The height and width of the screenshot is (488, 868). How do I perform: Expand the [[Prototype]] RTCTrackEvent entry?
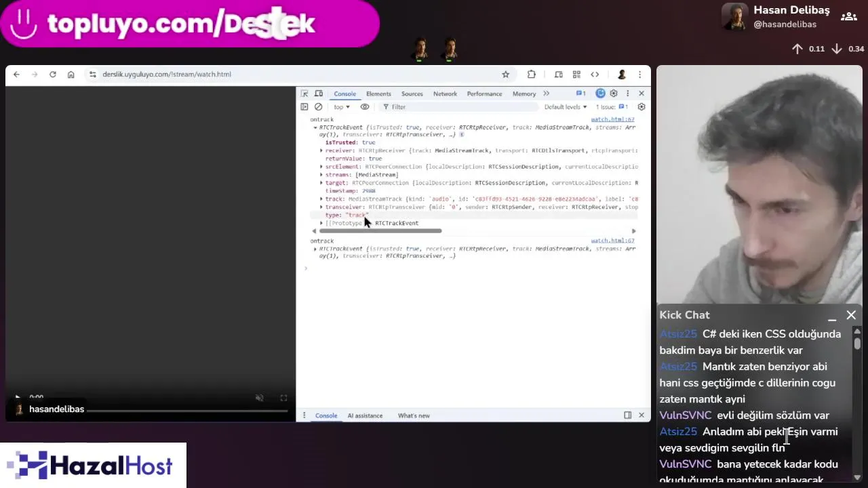click(x=321, y=223)
